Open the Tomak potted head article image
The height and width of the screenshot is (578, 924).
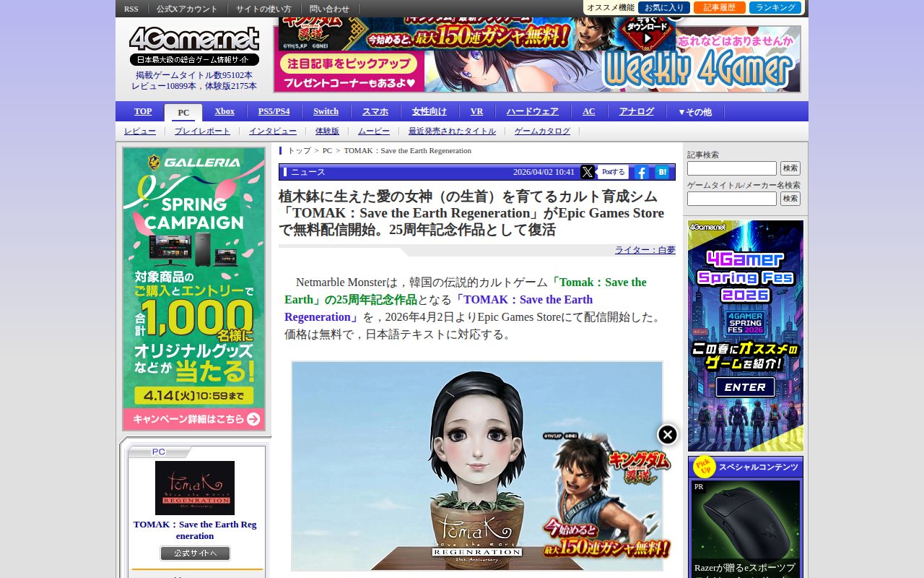pyautogui.click(x=477, y=466)
